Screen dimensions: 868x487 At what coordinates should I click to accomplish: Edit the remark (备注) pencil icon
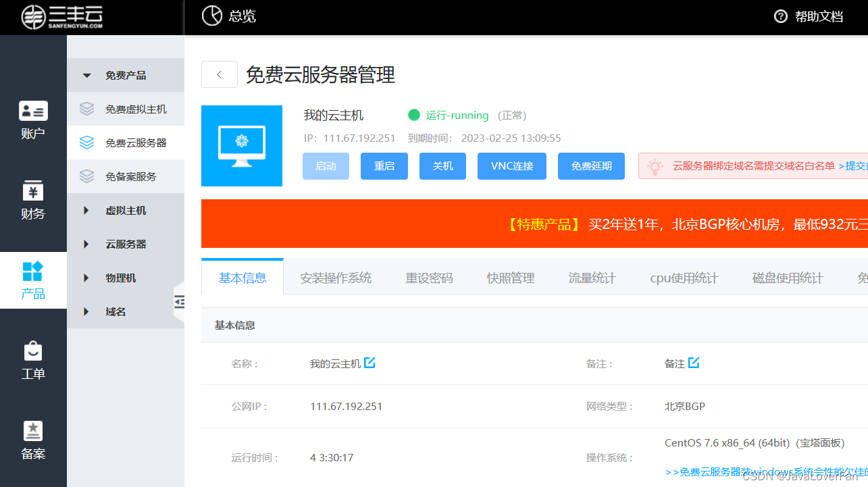[x=694, y=363]
